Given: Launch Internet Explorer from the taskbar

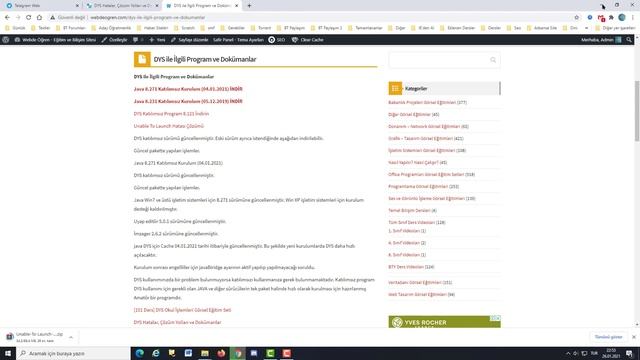Looking at the screenshot, I should (x=156, y=353).
